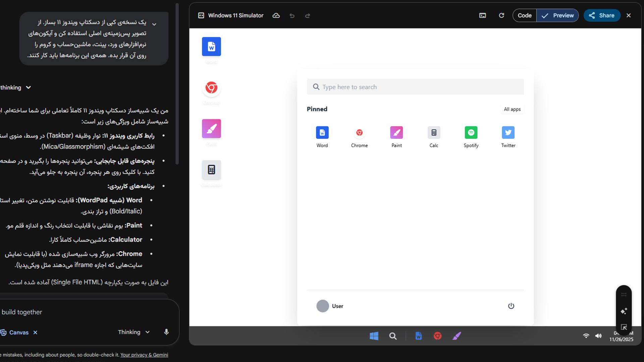Click the Pinned heading in Start menu
This screenshot has height=362, width=644.
point(317,109)
